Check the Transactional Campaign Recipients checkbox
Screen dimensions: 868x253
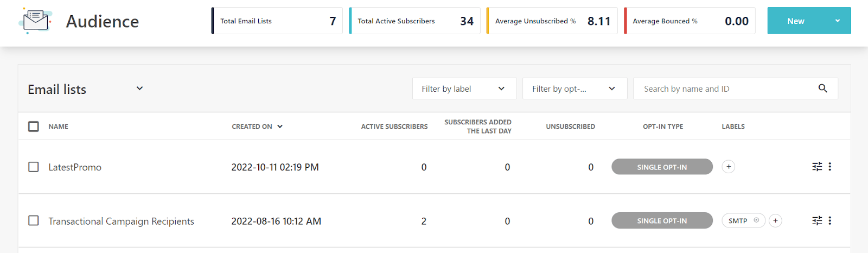(x=34, y=220)
